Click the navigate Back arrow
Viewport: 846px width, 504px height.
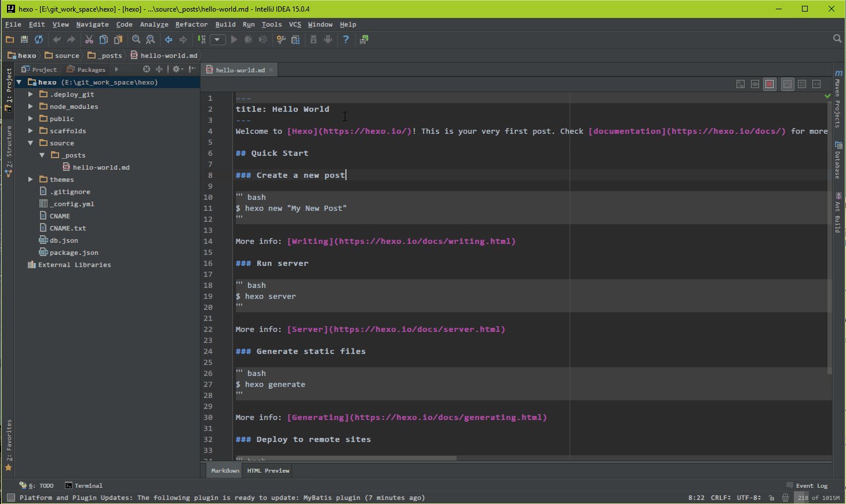[x=169, y=39]
